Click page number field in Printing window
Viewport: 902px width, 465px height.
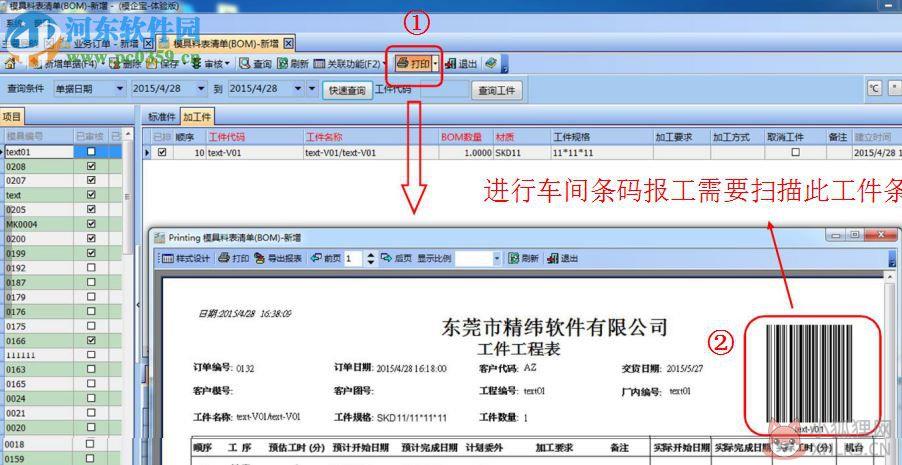point(353,259)
